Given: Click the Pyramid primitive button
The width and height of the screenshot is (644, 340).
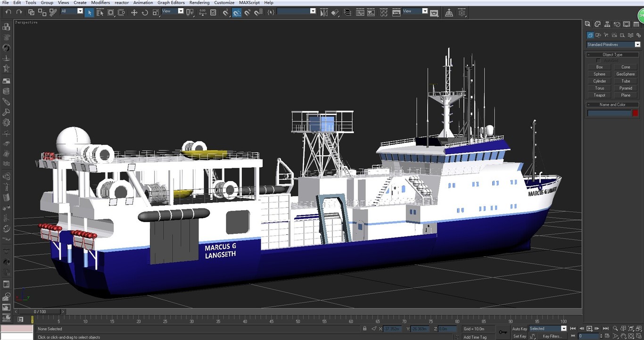Looking at the screenshot, I should pyautogui.click(x=626, y=88).
